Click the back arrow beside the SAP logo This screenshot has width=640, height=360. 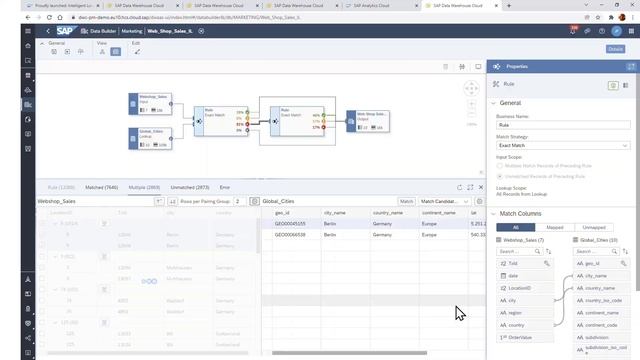tap(48, 31)
